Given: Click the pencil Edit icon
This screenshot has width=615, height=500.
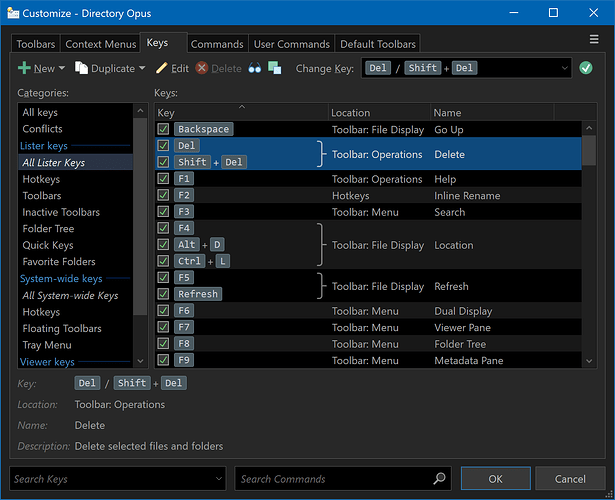Looking at the screenshot, I should 162,68.
